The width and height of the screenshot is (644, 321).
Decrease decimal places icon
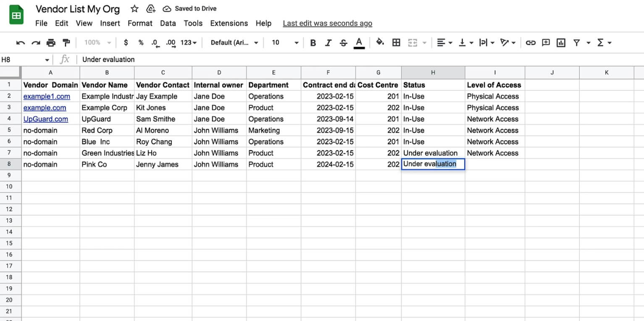[155, 42]
